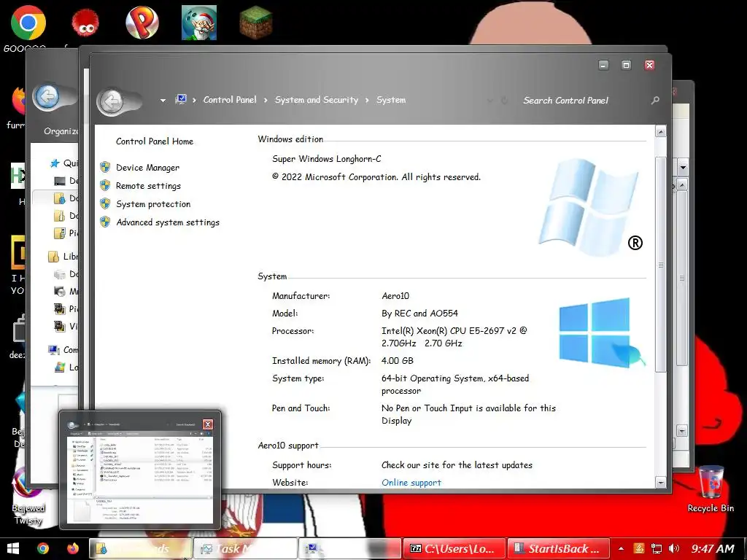This screenshot has height=560, width=747.
Task: Click the Explorer thumbnail preview
Action: [x=140, y=476]
